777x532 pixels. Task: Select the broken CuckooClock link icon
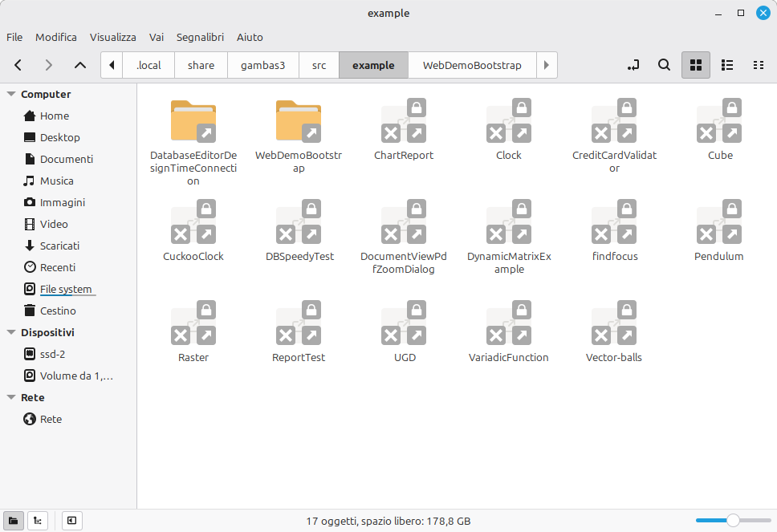click(193, 223)
